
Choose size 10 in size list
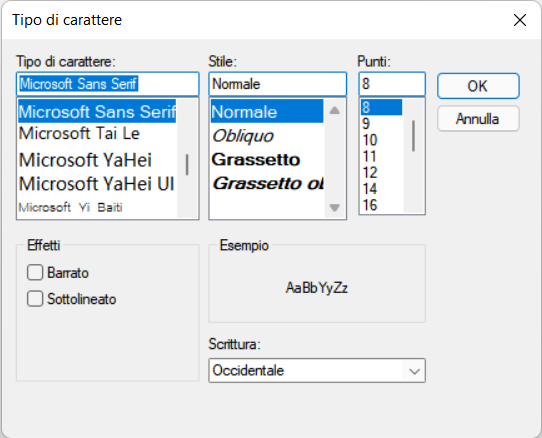(x=381, y=140)
